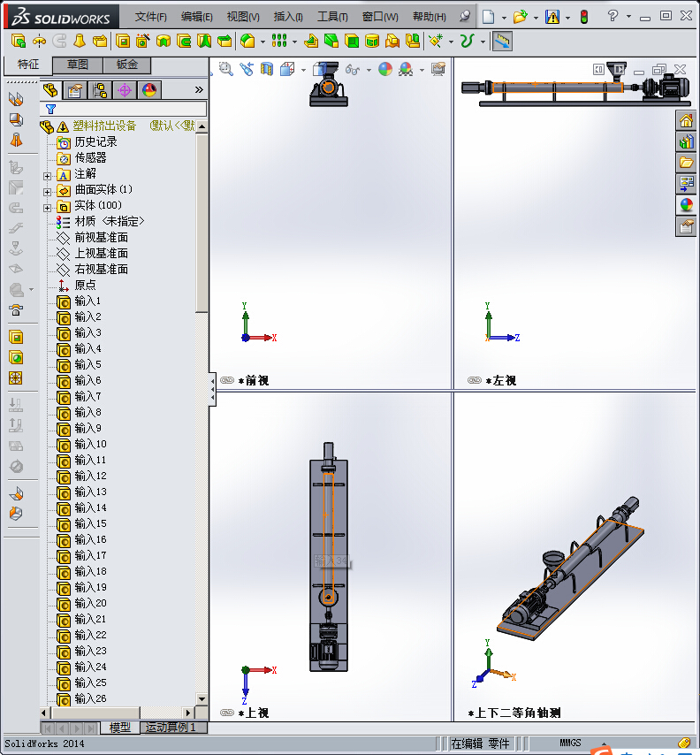Open the Hole Wizard tool

[x=143, y=41]
